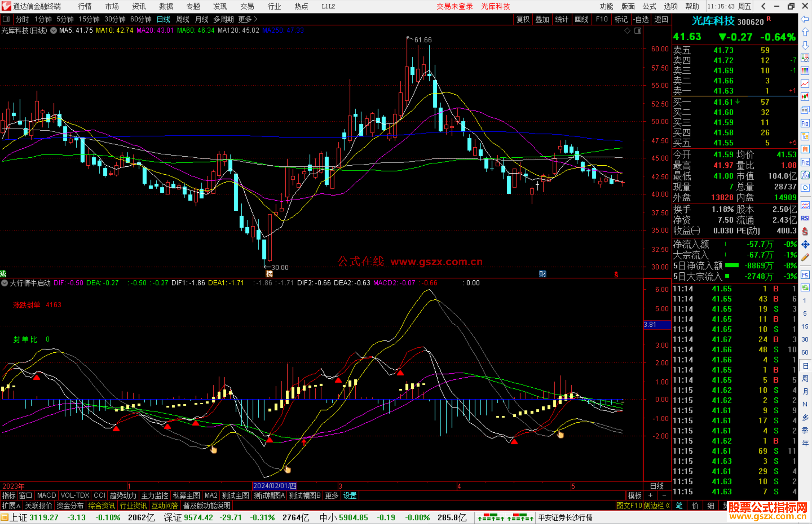This screenshot has width=812, height=524.
Task: Click the F12 trading sidebar icon
Action: (x=805, y=162)
